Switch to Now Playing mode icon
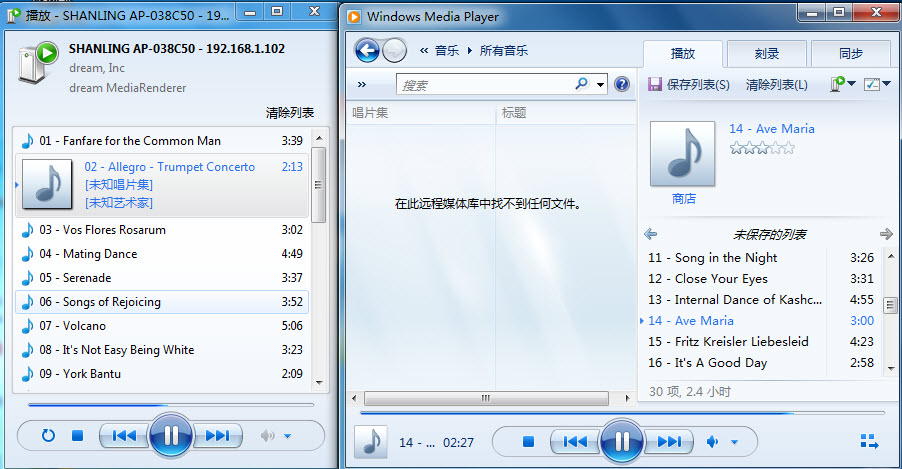The image size is (902, 469). [x=869, y=442]
